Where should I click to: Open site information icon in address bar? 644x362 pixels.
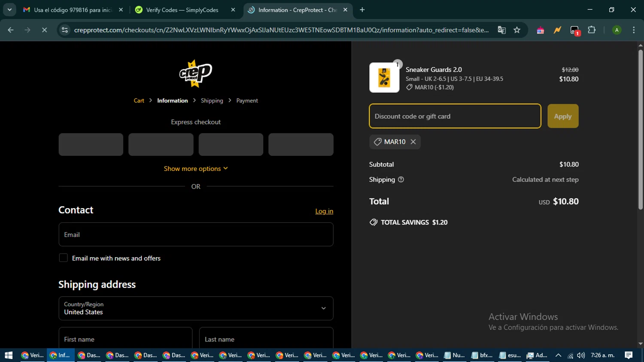tap(65, 30)
